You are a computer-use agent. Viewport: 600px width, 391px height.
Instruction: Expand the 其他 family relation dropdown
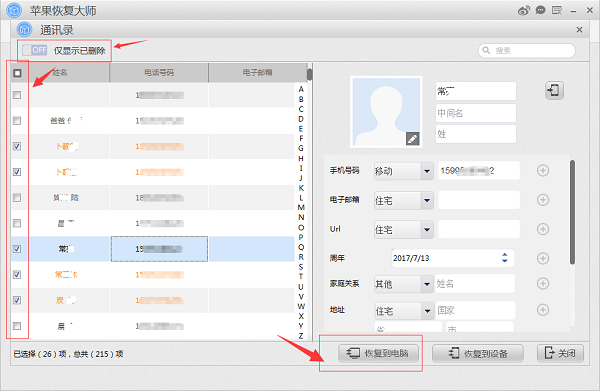pyautogui.click(x=403, y=284)
